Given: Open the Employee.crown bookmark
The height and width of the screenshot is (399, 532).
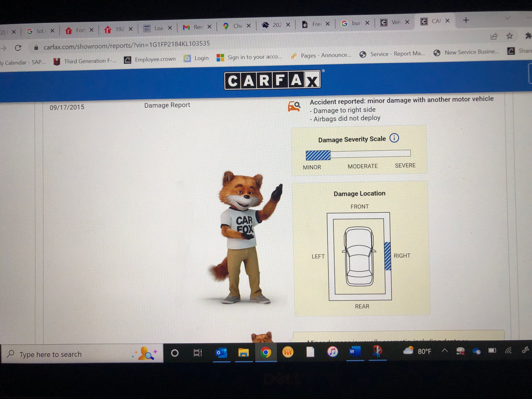Looking at the screenshot, I should click(150, 59).
